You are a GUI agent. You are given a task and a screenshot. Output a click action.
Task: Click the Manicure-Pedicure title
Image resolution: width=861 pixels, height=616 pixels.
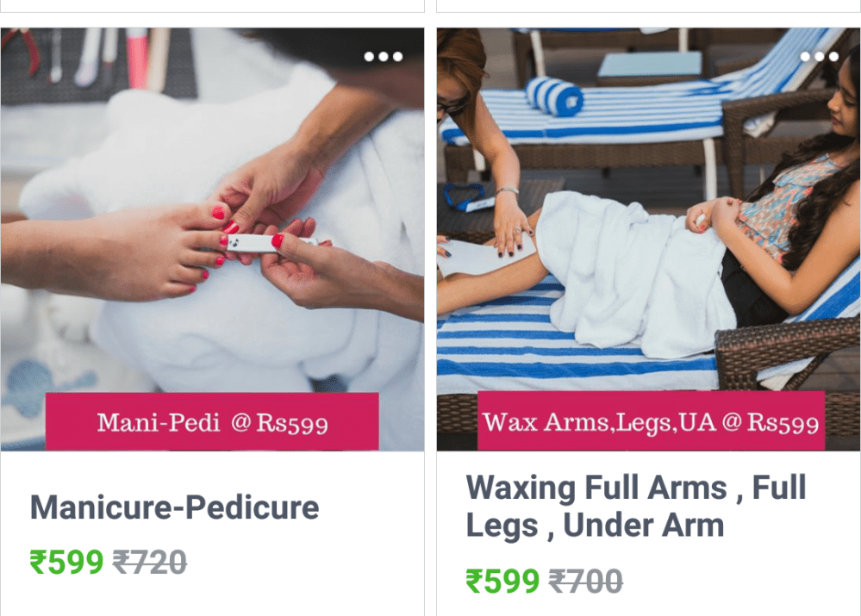[174, 507]
